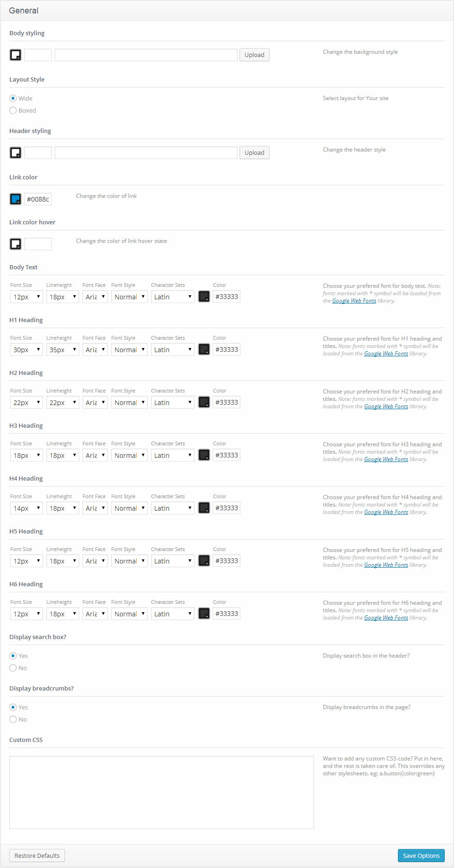Open the H1 Heading color picker icon
Screen dimensions: 454x868
tap(204, 349)
